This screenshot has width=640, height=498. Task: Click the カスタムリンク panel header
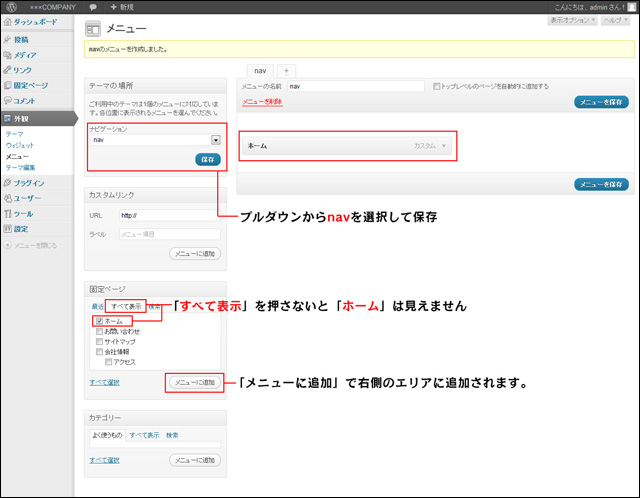click(155, 195)
